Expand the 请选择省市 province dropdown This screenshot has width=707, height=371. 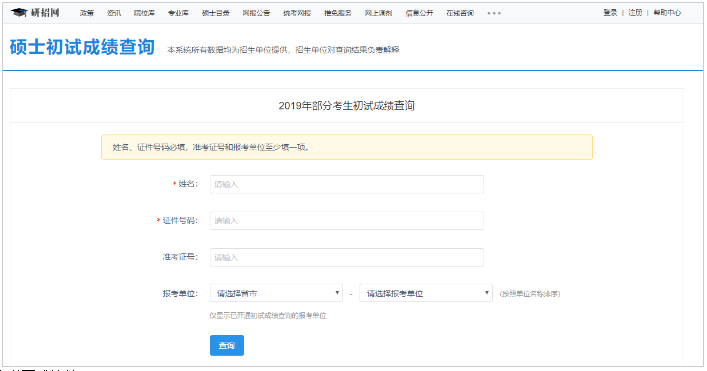click(276, 293)
